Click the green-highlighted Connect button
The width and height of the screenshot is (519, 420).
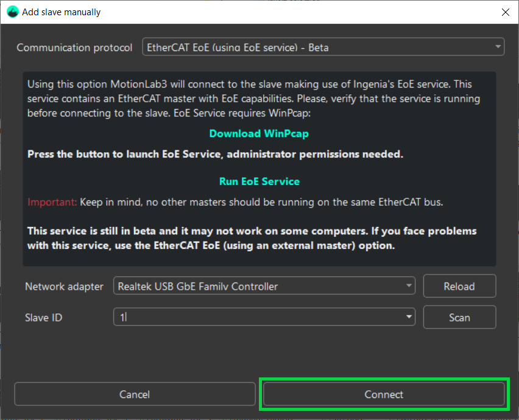coord(384,394)
